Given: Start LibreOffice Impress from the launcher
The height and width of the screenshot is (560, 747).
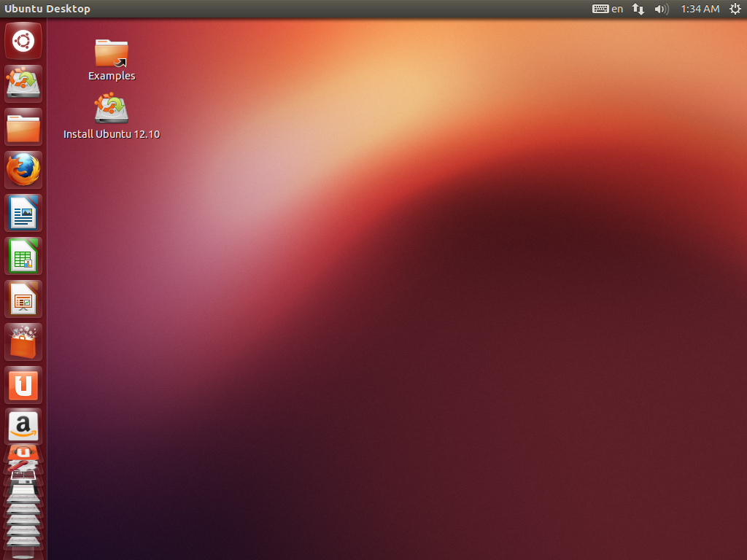Looking at the screenshot, I should coord(23,299).
